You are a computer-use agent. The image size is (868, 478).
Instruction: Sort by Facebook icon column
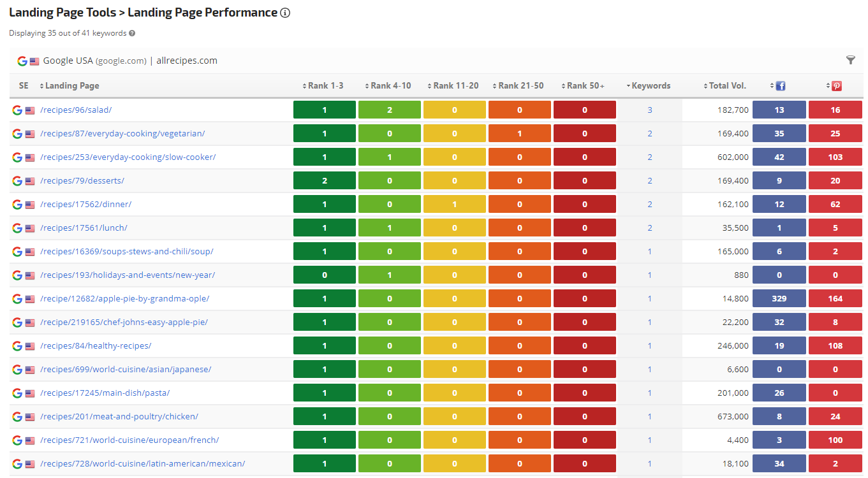(780, 86)
